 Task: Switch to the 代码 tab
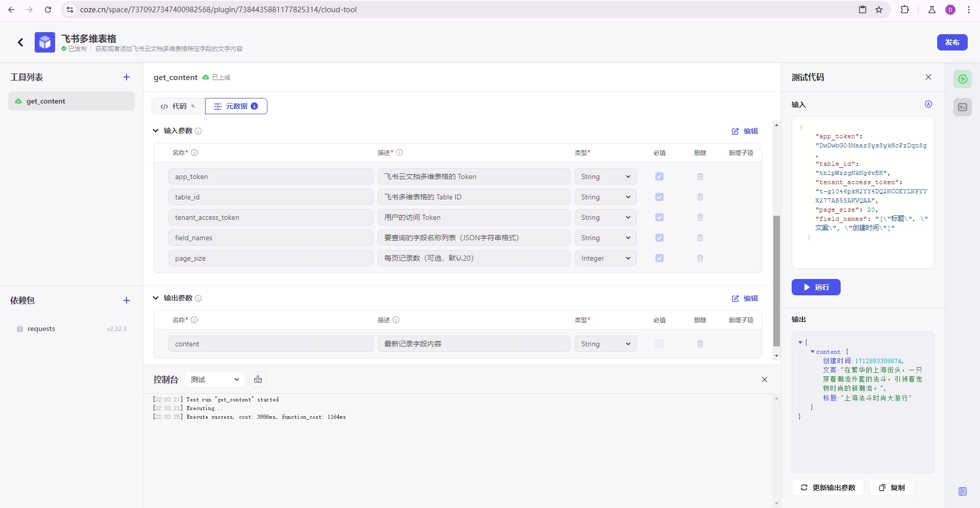pyautogui.click(x=178, y=106)
